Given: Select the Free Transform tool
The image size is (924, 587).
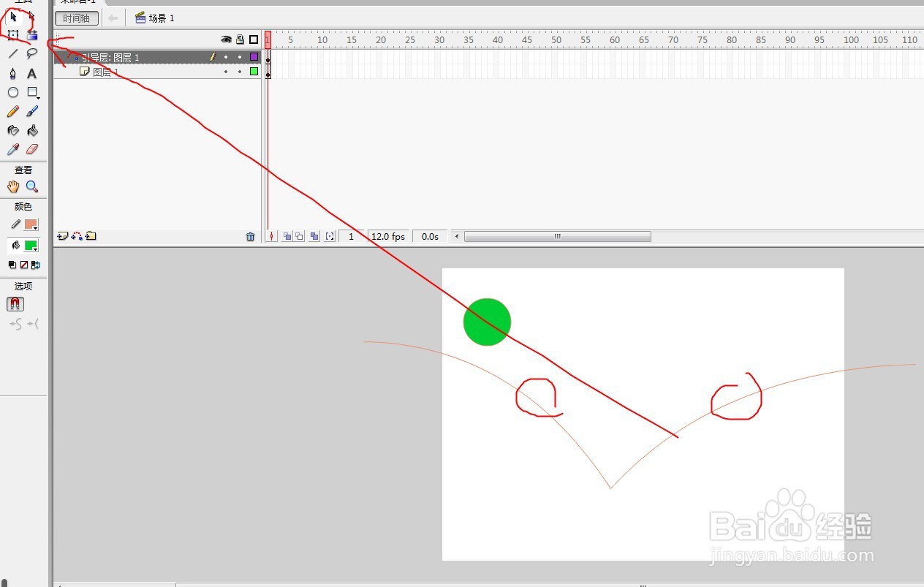Looking at the screenshot, I should tap(13, 34).
